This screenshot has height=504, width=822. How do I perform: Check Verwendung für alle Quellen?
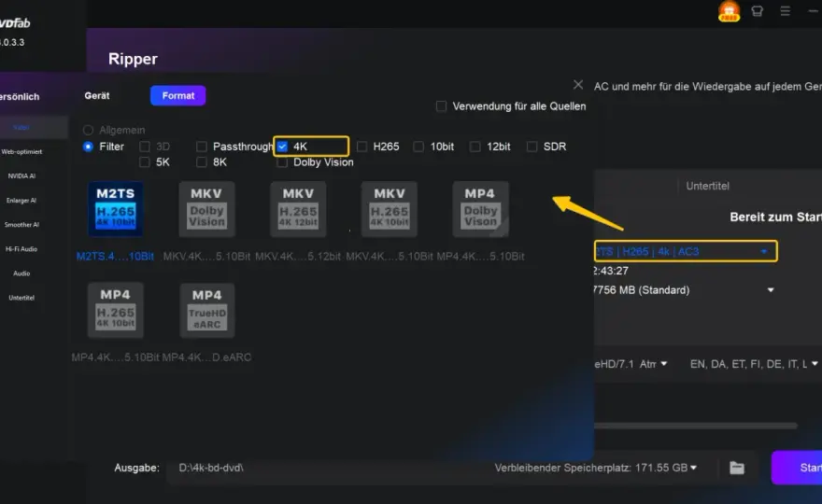pos(442,106)
